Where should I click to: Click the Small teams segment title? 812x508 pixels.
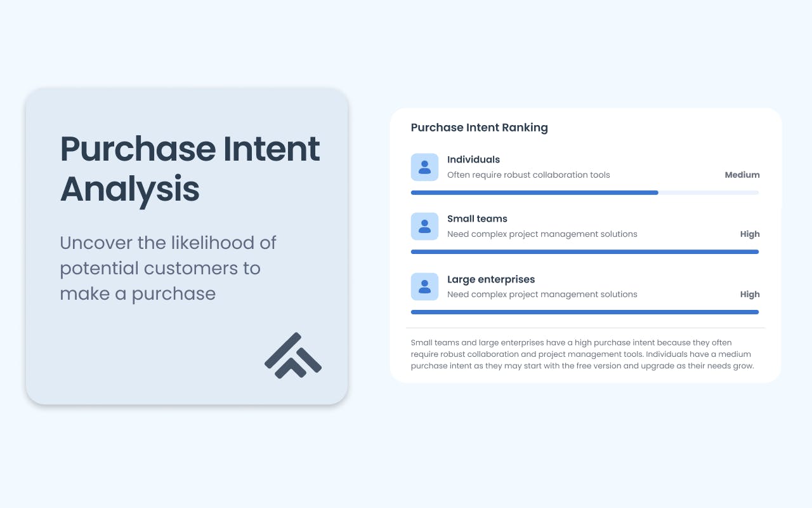pyautogui.click(x=477, y=218)
